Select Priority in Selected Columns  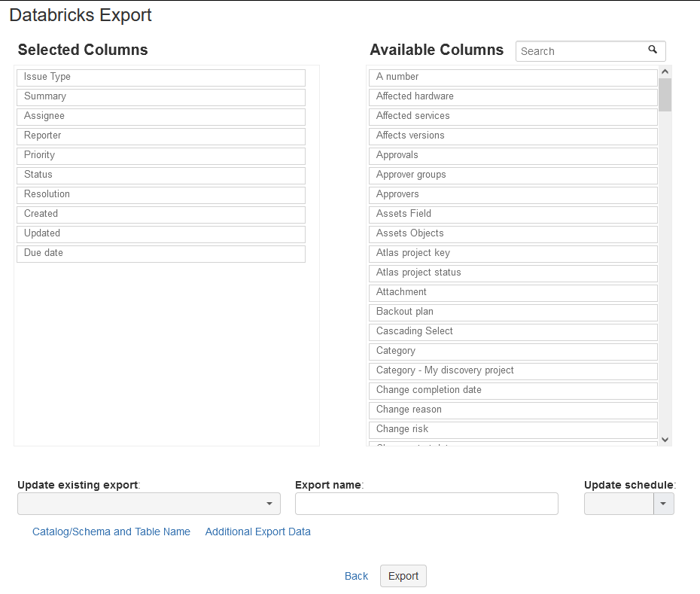click(161, 157)
